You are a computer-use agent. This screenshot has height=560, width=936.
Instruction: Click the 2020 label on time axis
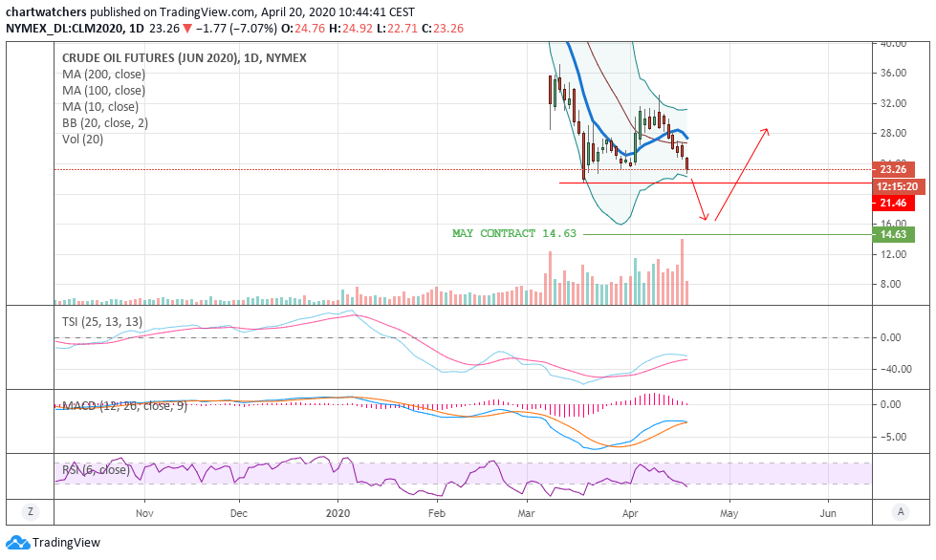coord(337,513)
